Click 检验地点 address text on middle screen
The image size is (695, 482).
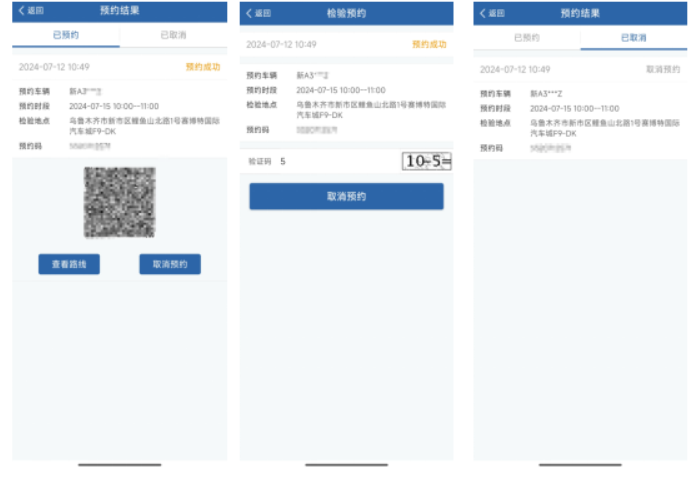pyautogui.click(x=371, y=110)
